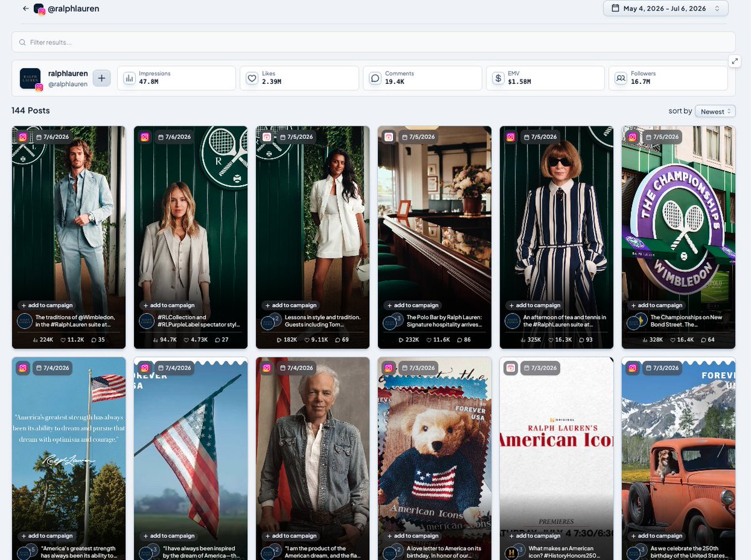Click the Followers people icon
The width and height of the screenshot is (751, 560).
click(621, 78)
